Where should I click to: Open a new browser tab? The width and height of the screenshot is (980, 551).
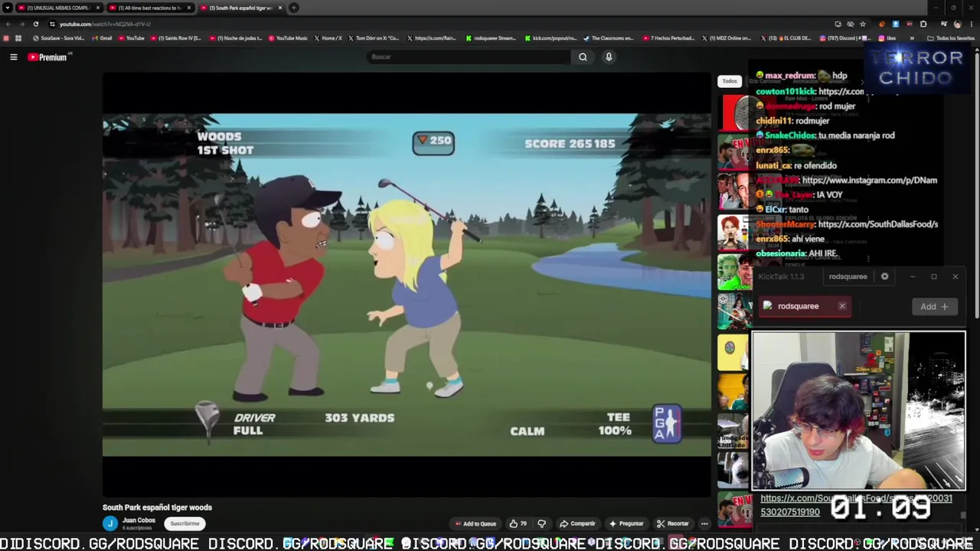click(293, 8)
